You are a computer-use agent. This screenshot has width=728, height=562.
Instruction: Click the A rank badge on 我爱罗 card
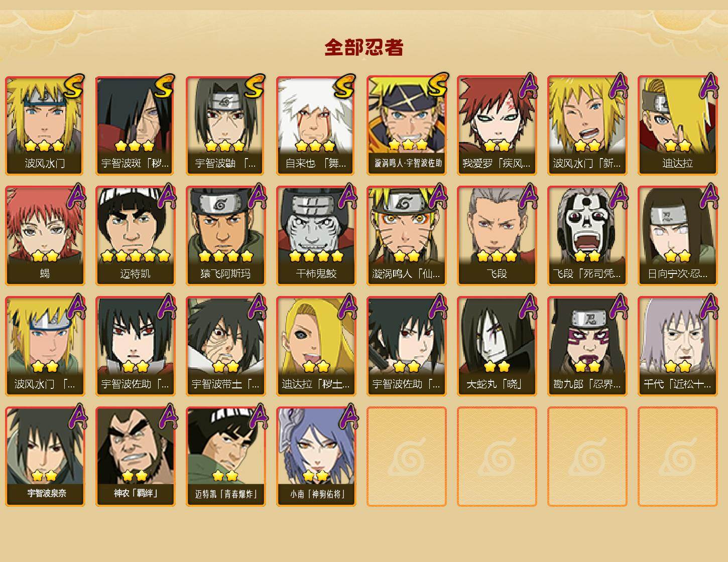coord(527,86)
